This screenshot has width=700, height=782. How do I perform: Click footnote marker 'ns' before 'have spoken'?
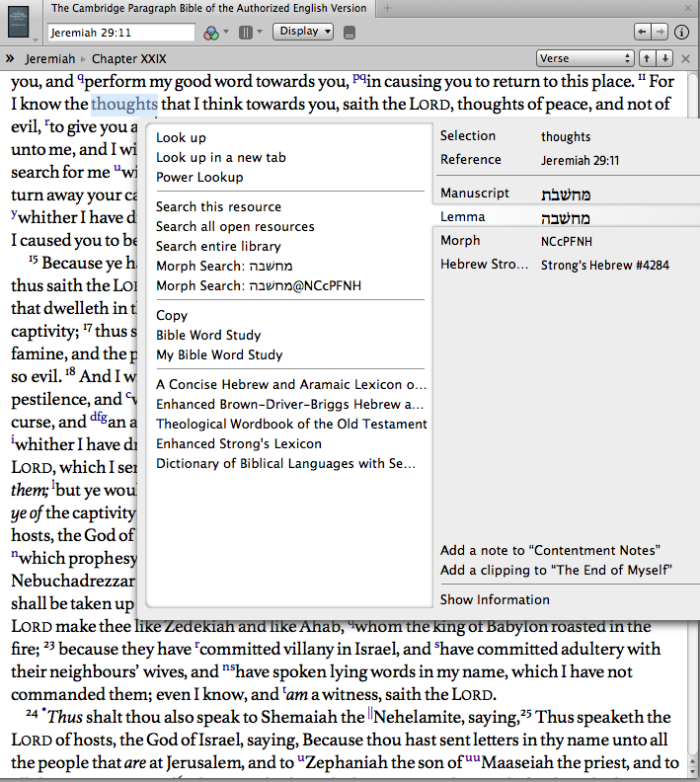coord(229,667)
